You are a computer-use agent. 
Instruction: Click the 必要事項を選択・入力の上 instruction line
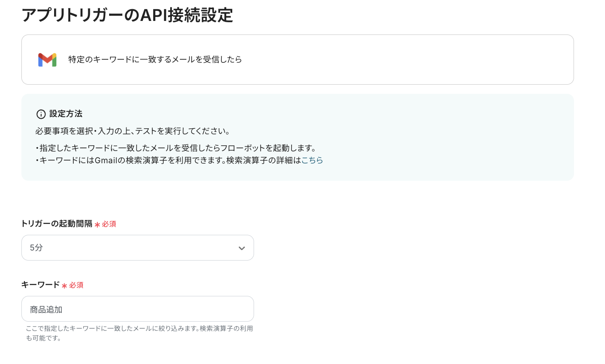point(133,131)
